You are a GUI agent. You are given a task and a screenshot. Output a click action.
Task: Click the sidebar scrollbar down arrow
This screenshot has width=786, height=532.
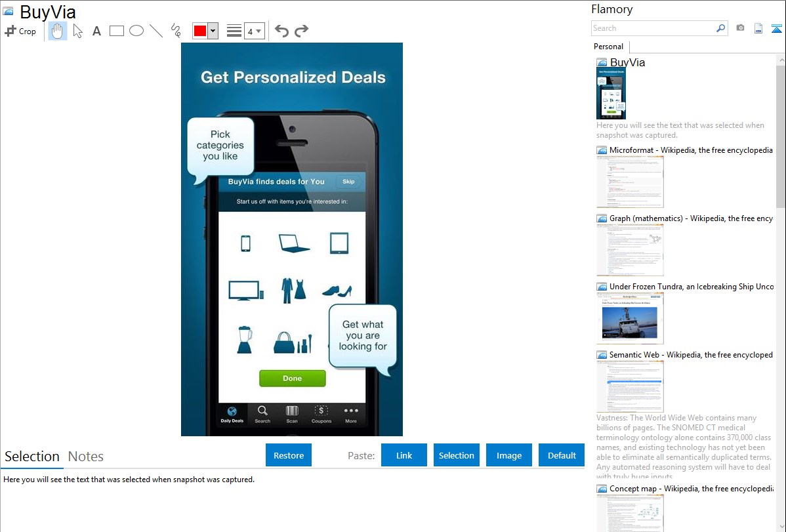click(x=781, y=527)
